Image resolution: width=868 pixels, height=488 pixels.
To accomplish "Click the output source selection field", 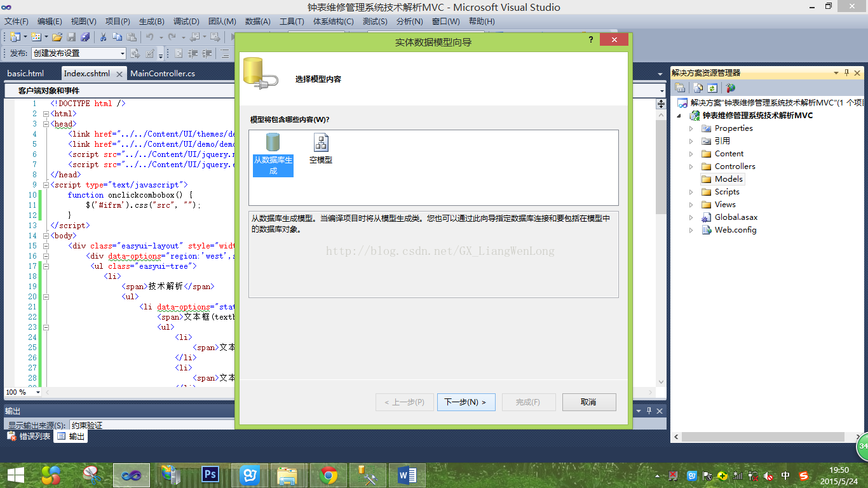I will tap(153, 425).
